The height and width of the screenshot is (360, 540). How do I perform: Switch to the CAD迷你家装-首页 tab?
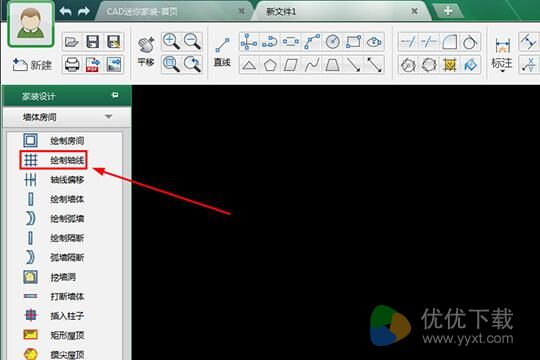click(142, 12)
